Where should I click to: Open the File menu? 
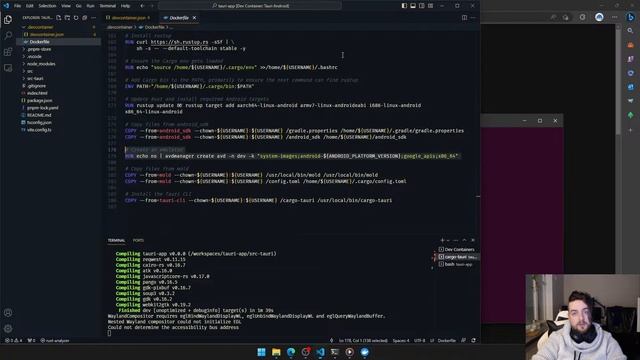(18, 6)
